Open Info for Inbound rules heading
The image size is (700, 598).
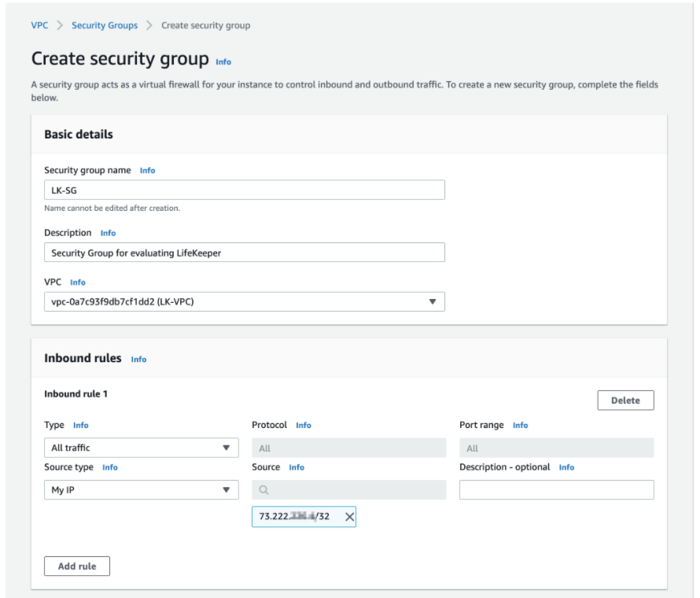pos(138,359)
